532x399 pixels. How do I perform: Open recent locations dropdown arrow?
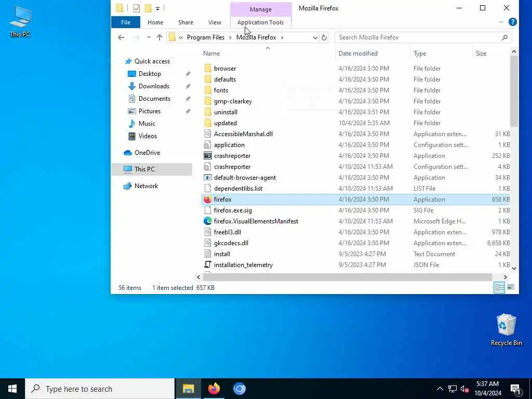pyautogui.click(x=149, y=37)
